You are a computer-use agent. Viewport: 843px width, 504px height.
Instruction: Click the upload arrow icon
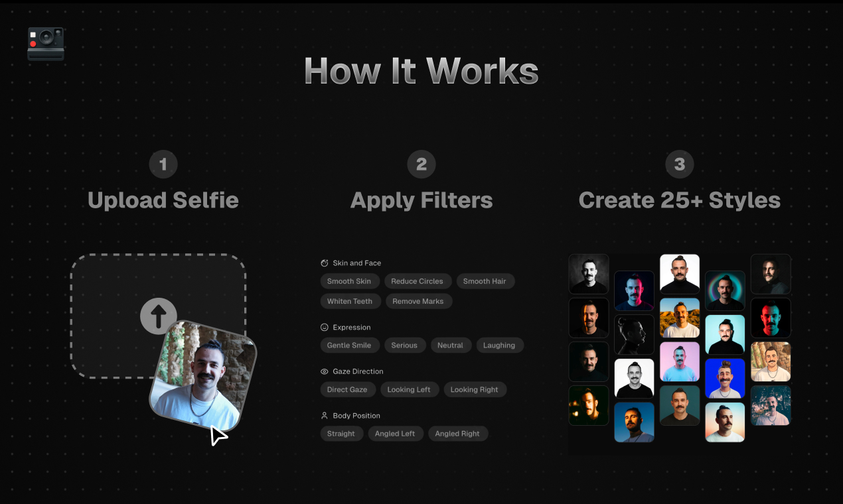pyautogui.click(x=158, y=316)
